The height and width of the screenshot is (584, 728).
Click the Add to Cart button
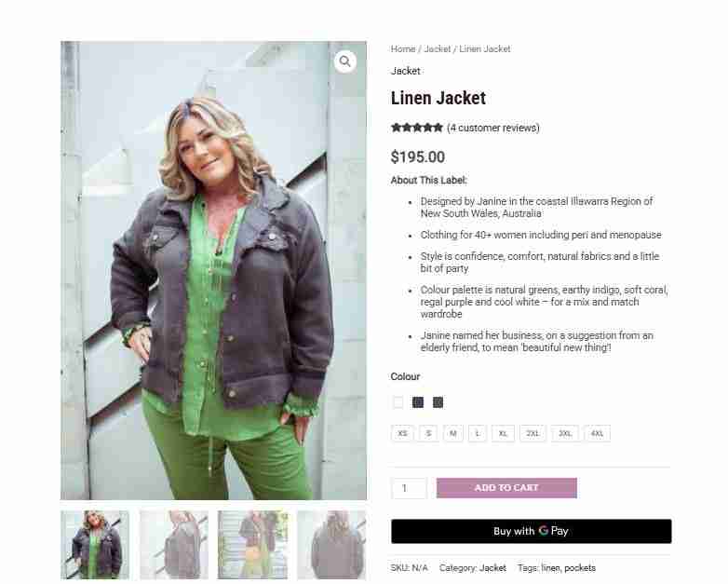tap(506, 488)
